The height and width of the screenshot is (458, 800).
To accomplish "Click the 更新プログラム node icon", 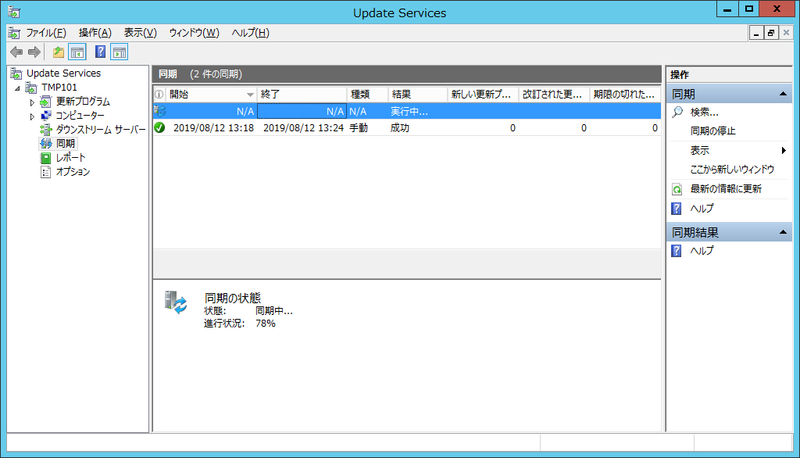I will 46,101.
